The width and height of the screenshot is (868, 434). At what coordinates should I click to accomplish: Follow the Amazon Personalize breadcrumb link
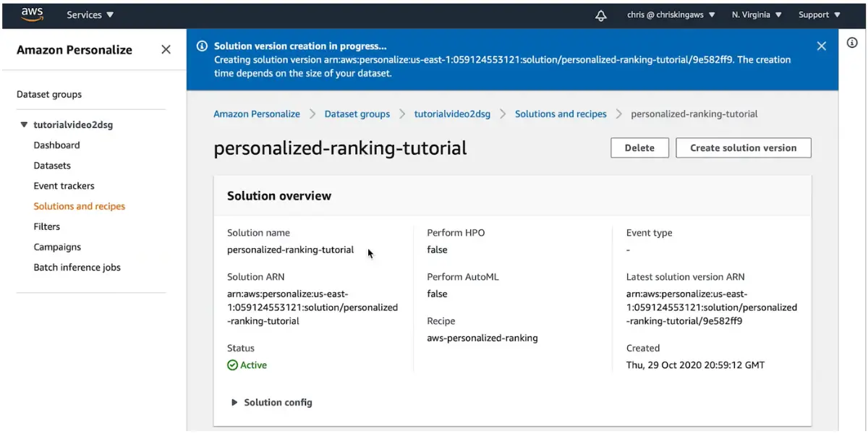[x=257, y=114]
